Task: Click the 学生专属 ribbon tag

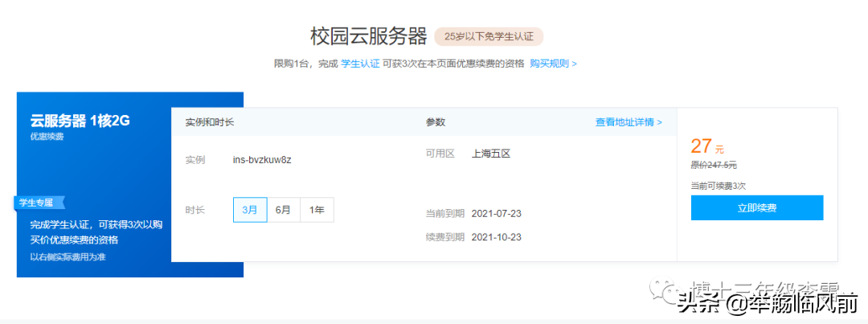Action: click(x=39, y=203)
